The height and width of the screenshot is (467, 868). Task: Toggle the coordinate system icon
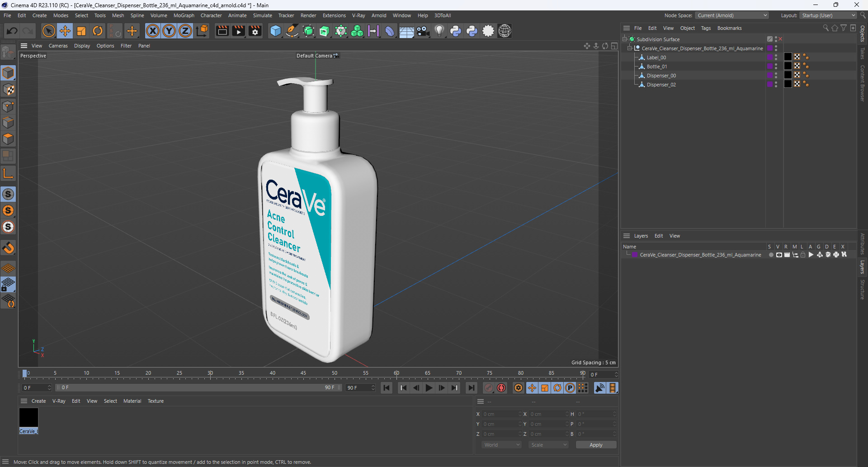[x=203, y=31]
